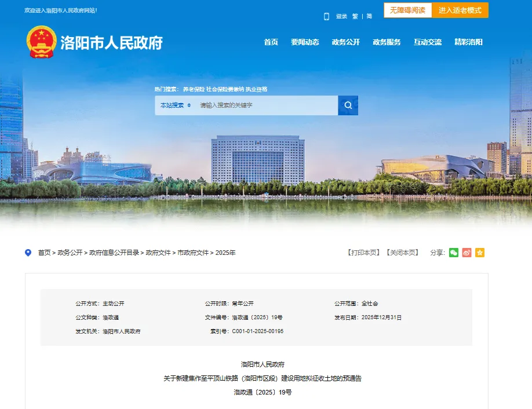This screenshot has width=532, height=409.
Task: Click the mobile phone icon in header
Action: [326, 16]
